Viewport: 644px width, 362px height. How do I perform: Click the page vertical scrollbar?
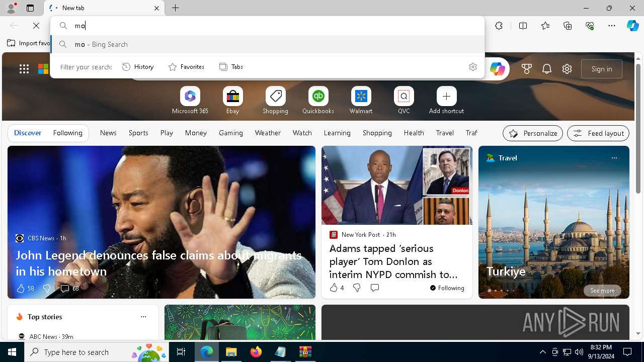638,128
